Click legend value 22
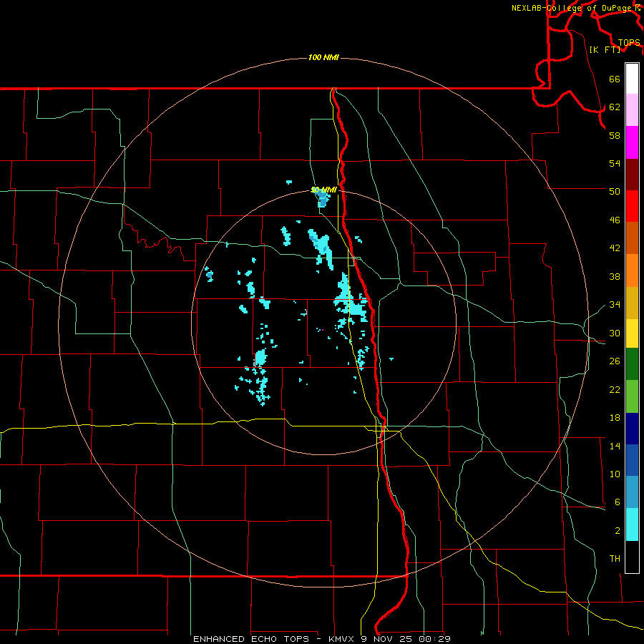 pyautogui.click(x=615, y=389)
